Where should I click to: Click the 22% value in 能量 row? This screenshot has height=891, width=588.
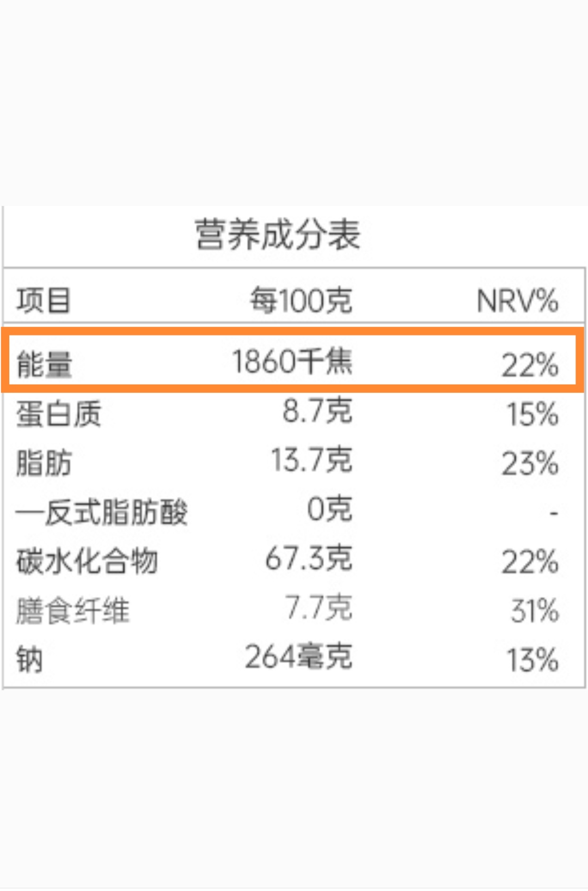(530, 365)
